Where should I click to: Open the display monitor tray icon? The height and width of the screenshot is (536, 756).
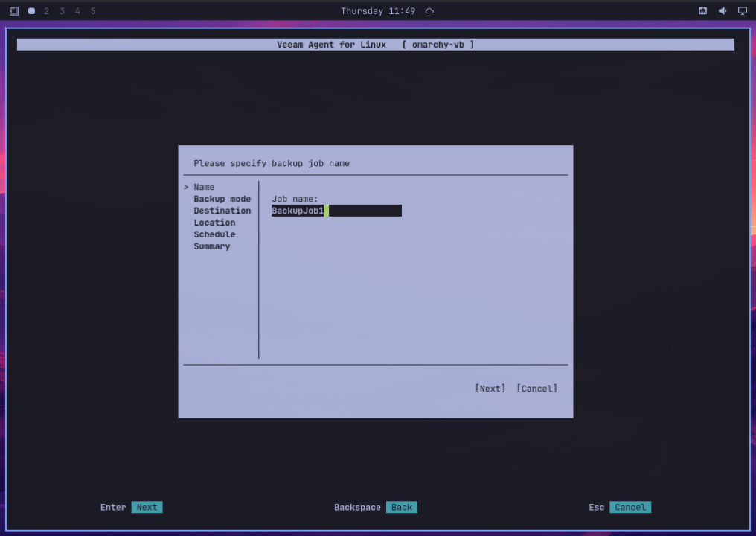pos(743,11)
